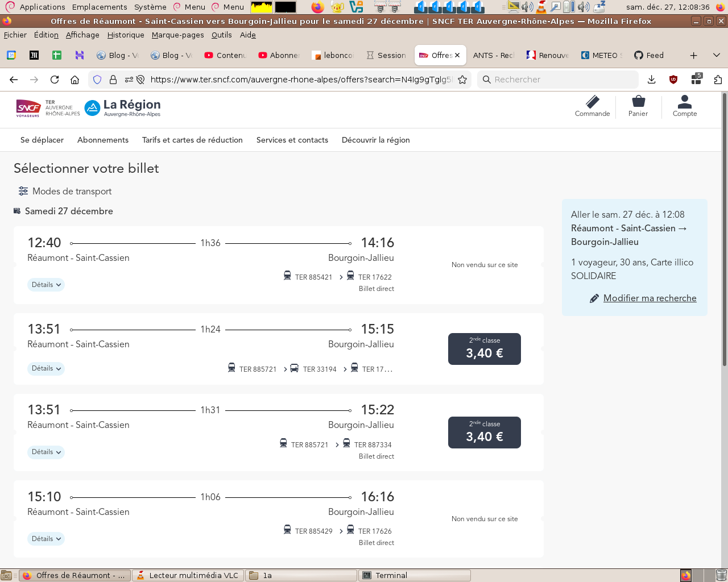Expand Détails for the 15:10 journey
Viewport: 728px width, 582px height.
point(46,539)
